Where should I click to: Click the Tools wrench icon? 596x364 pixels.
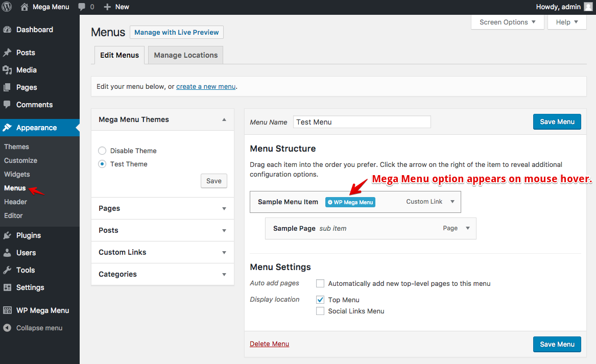click(7, 270)
